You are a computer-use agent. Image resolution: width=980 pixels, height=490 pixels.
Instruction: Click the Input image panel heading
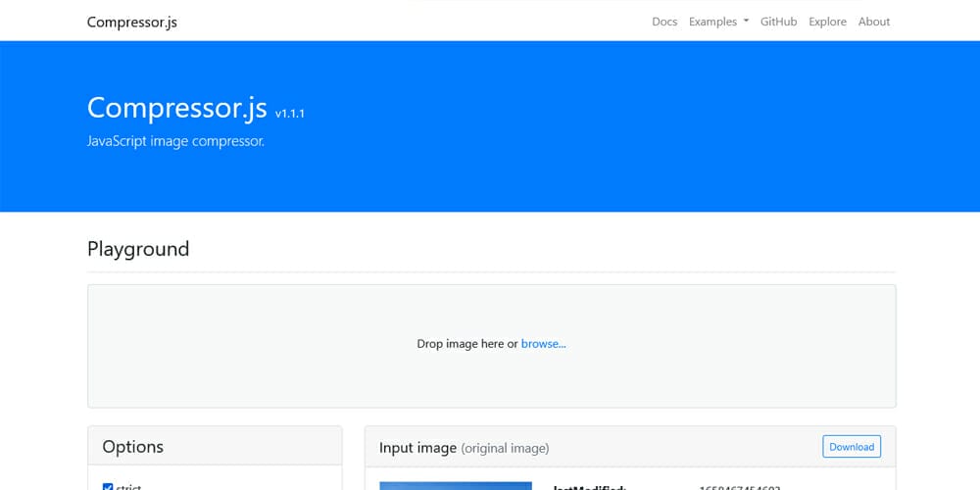(465, 448)
